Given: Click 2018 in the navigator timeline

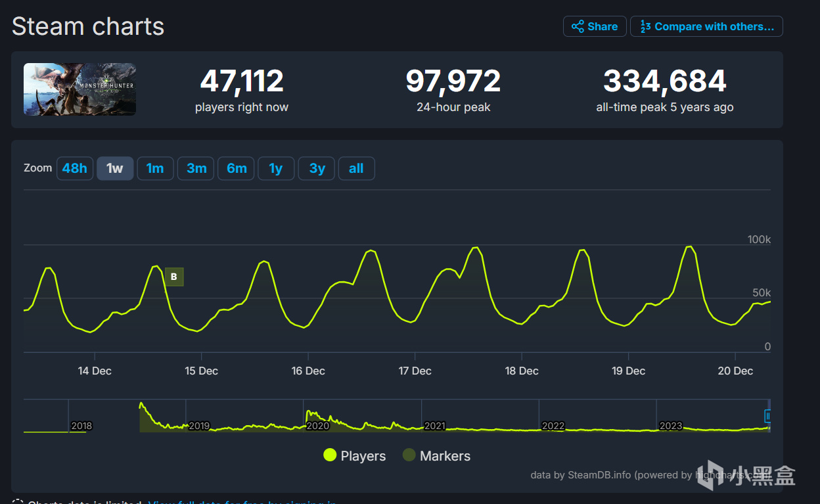Looking at the screenshot, I should coord(81,426).
